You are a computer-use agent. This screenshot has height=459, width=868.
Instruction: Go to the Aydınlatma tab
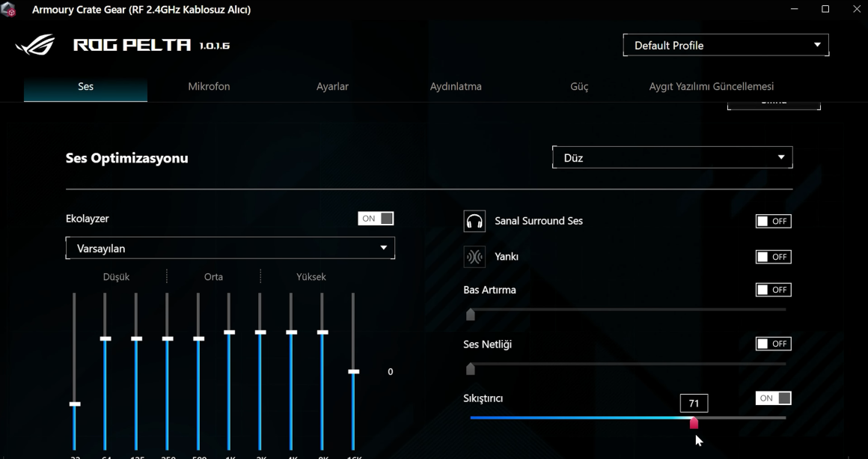tap(456, 86)
